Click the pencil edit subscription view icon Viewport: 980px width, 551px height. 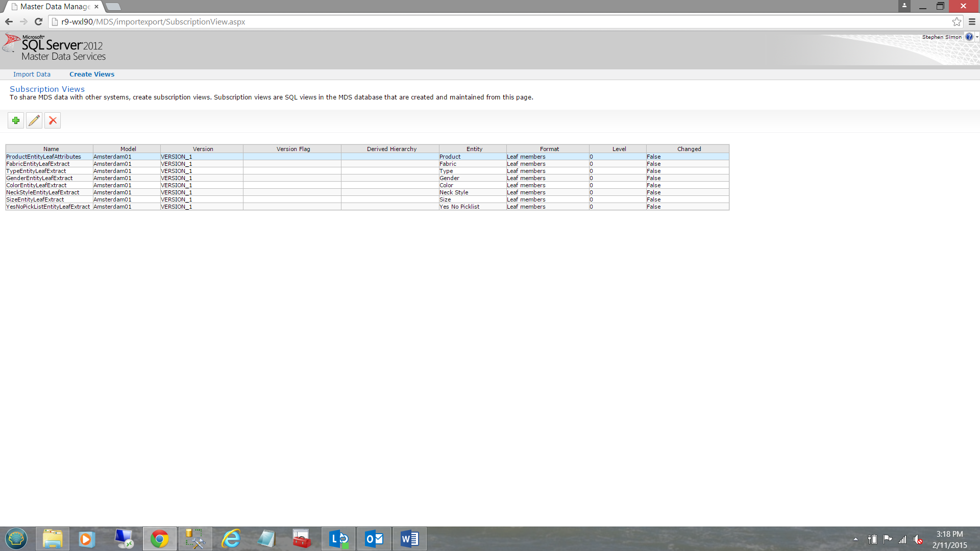(34, 121)
